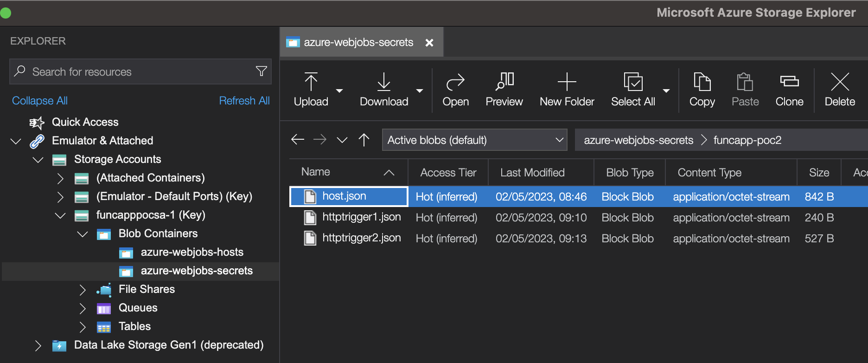Go up one folder level arrow
Image resolution: width=868 pixels, height=363 pixels.
coord(364,139)
